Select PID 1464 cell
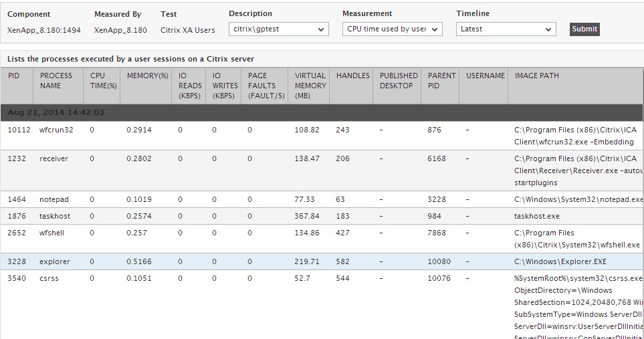The width and height of the screenshot is (644, 339). pos(17,199)
